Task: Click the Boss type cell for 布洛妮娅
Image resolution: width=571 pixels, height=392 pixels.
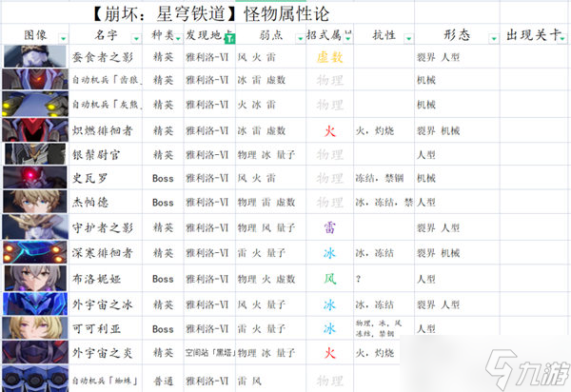Action: [163, 279]
